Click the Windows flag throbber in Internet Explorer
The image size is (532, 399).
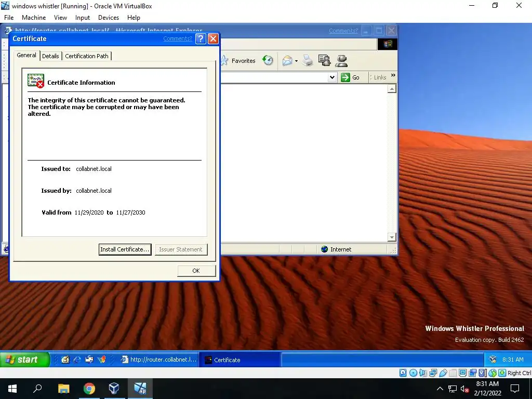[x=387, y=44]
